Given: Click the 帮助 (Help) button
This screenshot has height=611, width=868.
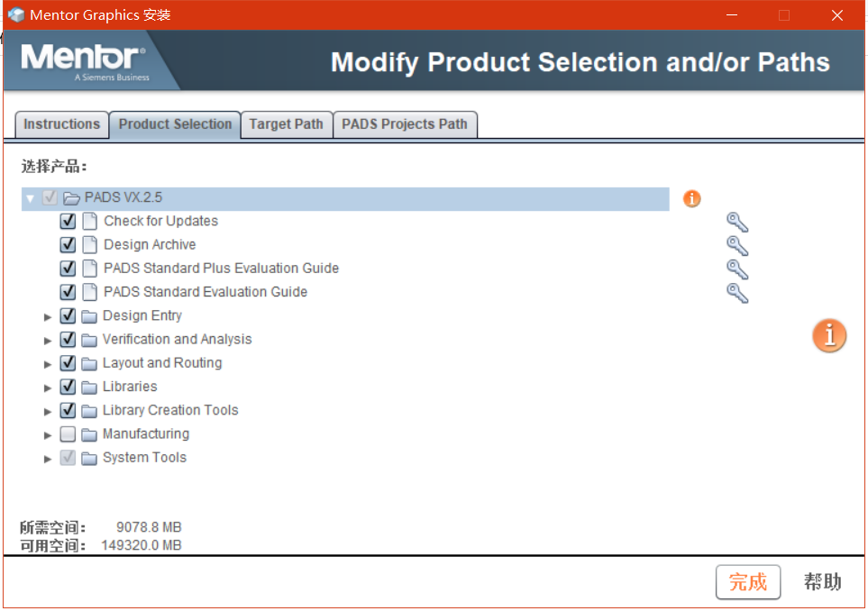Looking at the screenshot, I should click(x=823, y=581).
